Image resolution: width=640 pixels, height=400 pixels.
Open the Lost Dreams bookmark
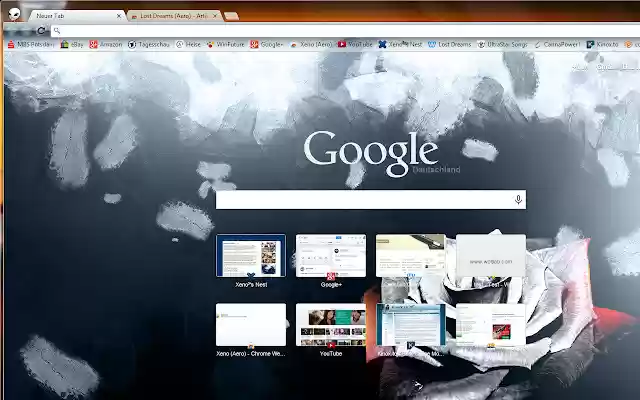click(x=449, y=44)
